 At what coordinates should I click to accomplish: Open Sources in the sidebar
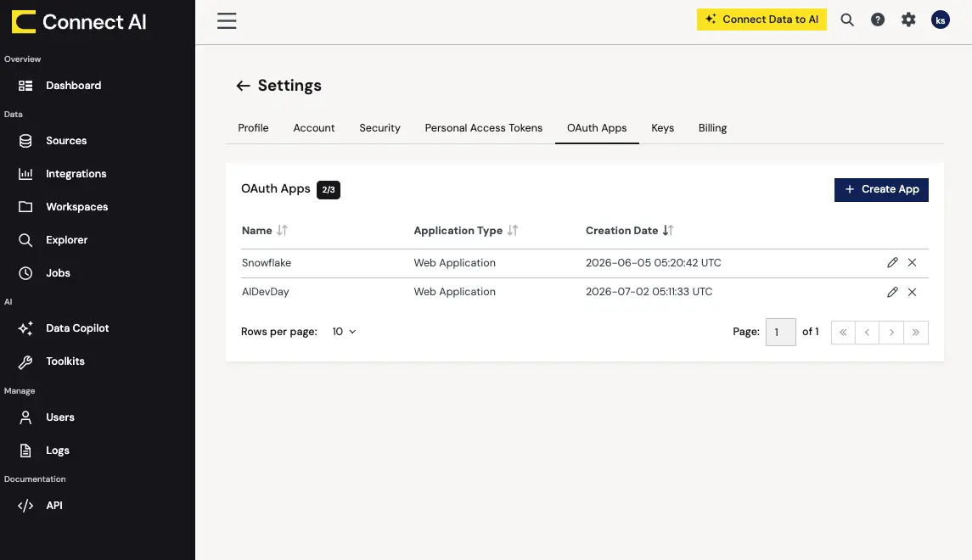[66, 141]
